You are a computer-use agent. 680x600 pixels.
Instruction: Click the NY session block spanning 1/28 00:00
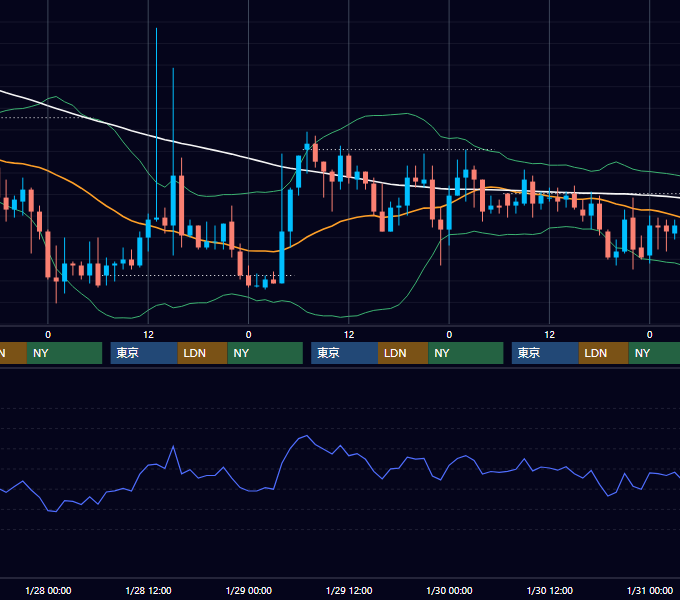tap(64, 353)
